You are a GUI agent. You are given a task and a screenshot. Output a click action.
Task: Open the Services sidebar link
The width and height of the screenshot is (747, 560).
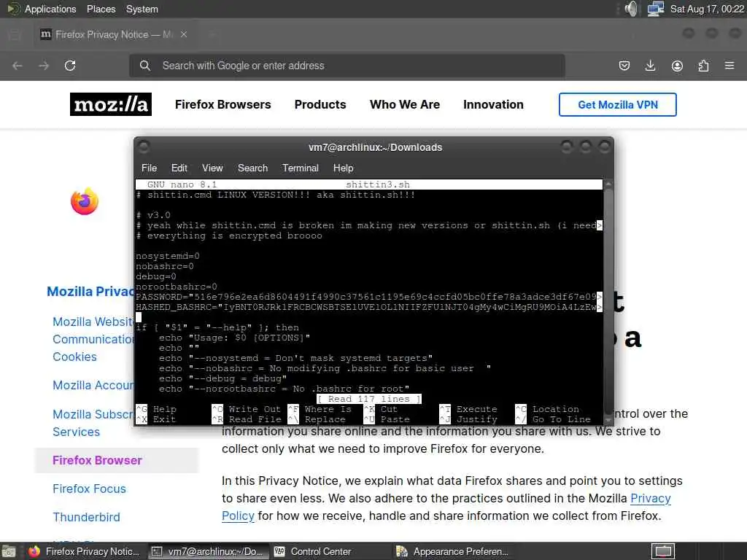click(x=76, y=432)
